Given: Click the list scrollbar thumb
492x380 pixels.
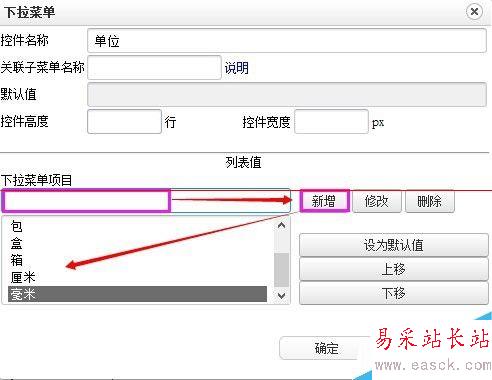Looking at the screenshot, I should 281,270.
